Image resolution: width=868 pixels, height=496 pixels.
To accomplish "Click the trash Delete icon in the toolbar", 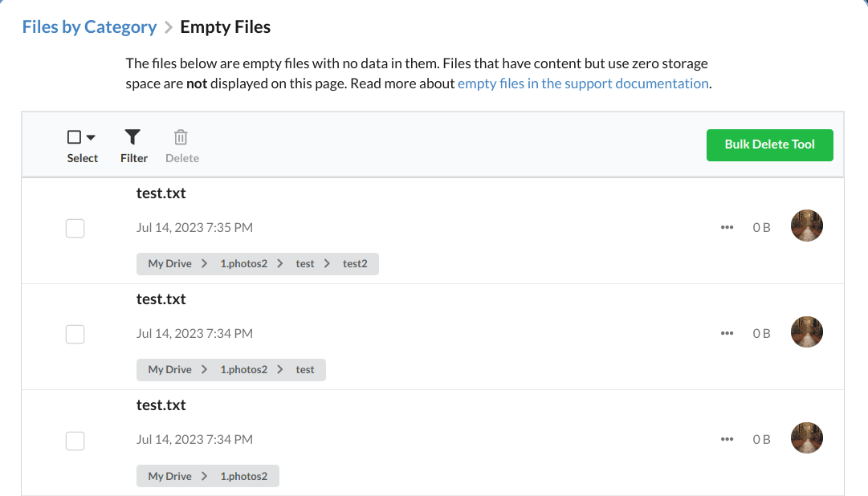I will pyautogui.click(x=181, y=136).
